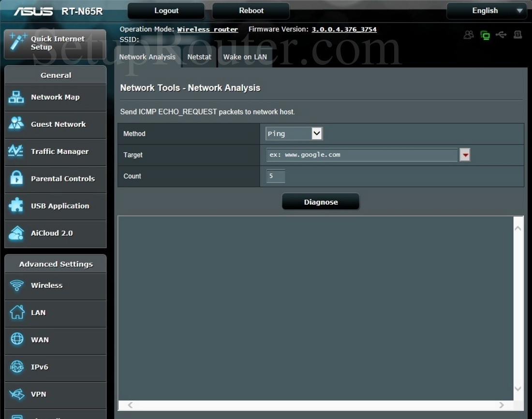The height and width of the screenshot is (419, 532).
Task: Click the USB Application puzzle icon
Action: tap(16, 206)
